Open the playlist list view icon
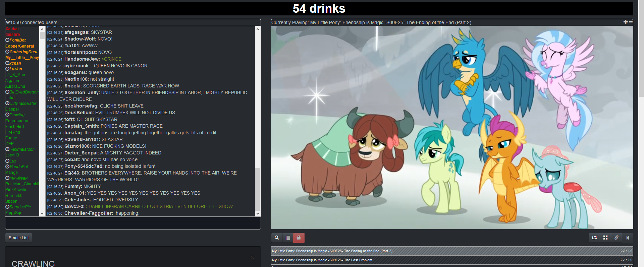The width and height of the screenshot is (644, 267). point(288,238)
